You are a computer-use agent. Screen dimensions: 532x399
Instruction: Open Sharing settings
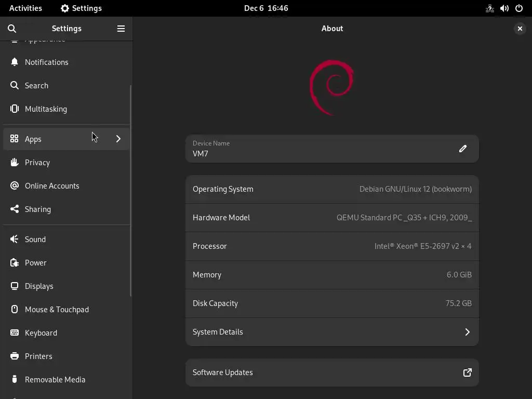[66, 209]
